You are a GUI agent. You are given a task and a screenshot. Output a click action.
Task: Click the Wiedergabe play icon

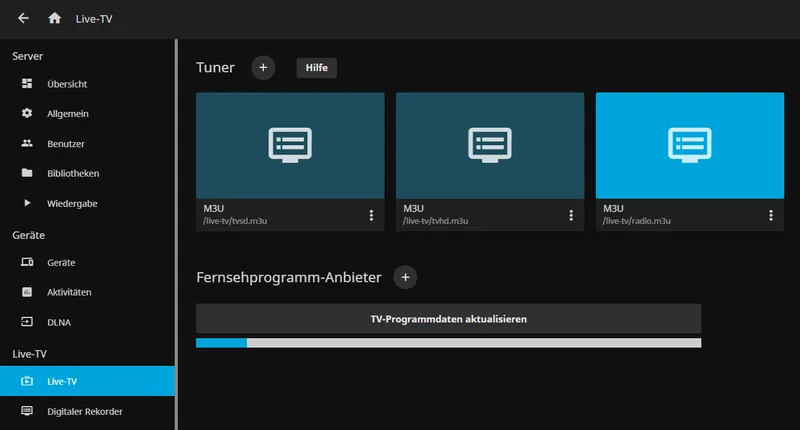pyautogui.click(x=27, y=203)
